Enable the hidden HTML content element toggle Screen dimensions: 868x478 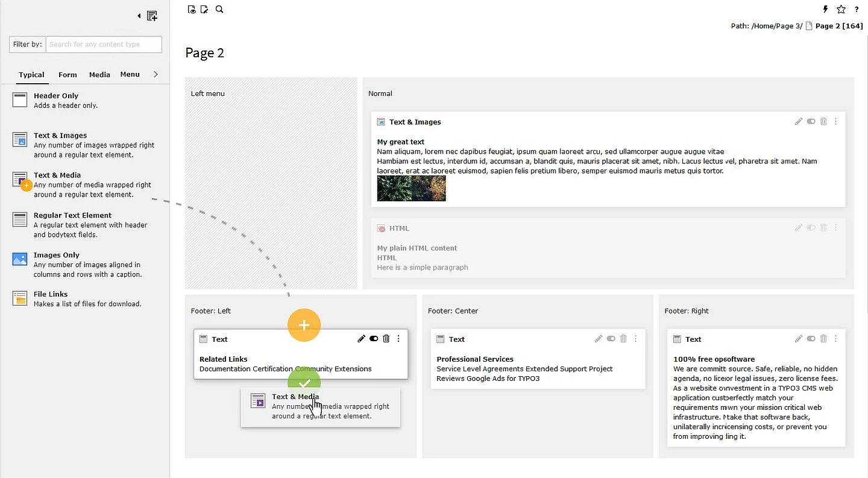tap(811, 228)
